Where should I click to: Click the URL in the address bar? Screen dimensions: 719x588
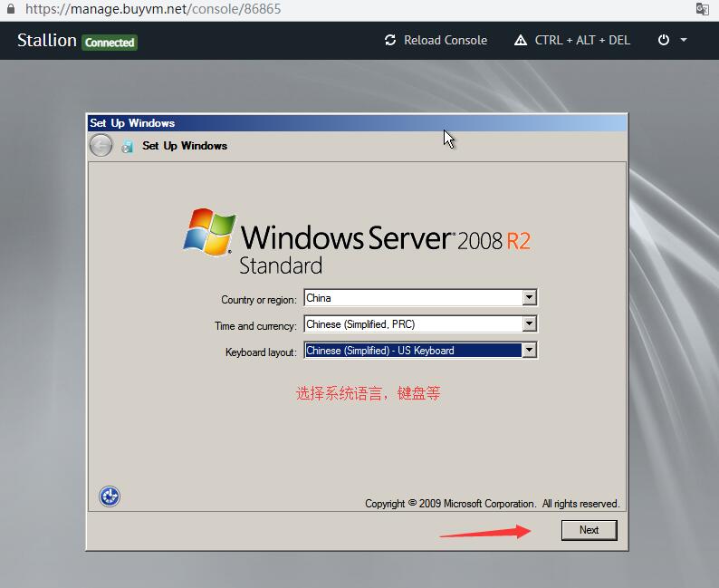(153, 9)
